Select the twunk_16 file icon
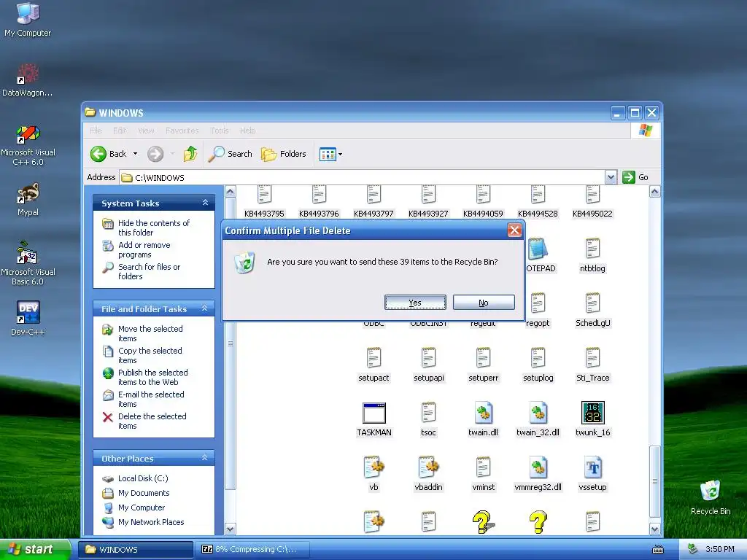 [592, 413]
